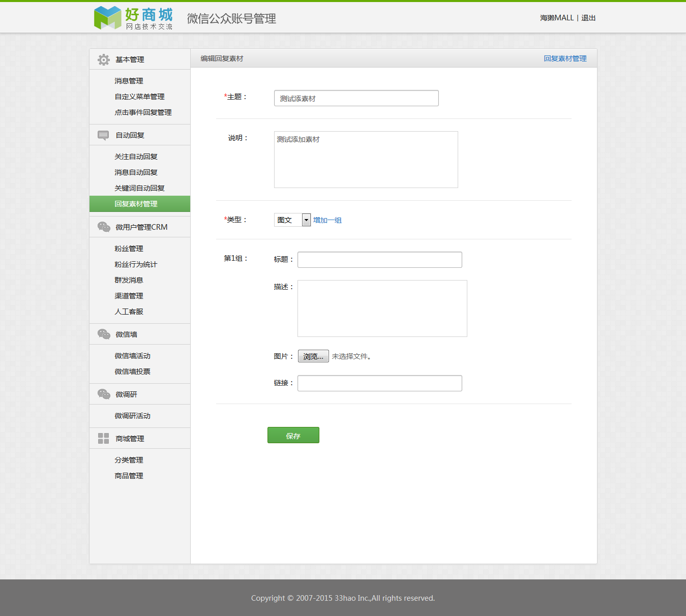This screenshot has width=686, height=616.
Task: Click the 编辑回复素材 panel title
Action: click(222, 58)
